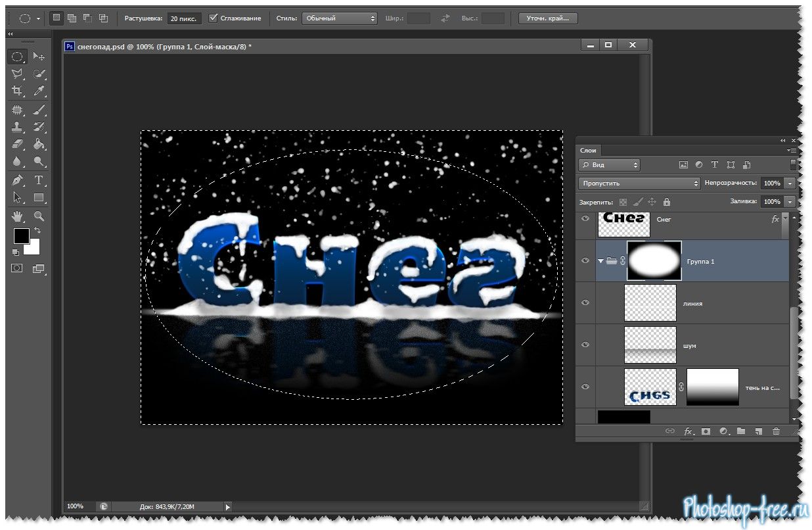Click the foreground black color swatch
Viewport: 812px width, 530px height.
21,236
